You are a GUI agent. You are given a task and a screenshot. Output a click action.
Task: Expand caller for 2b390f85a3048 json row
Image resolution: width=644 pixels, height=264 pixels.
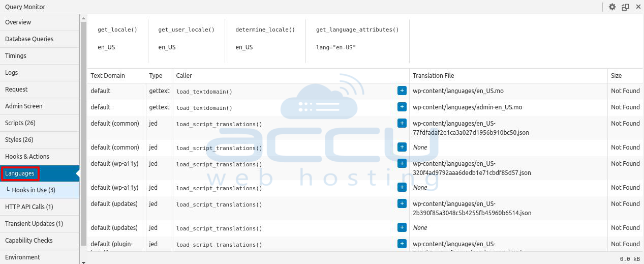(402, 203)
